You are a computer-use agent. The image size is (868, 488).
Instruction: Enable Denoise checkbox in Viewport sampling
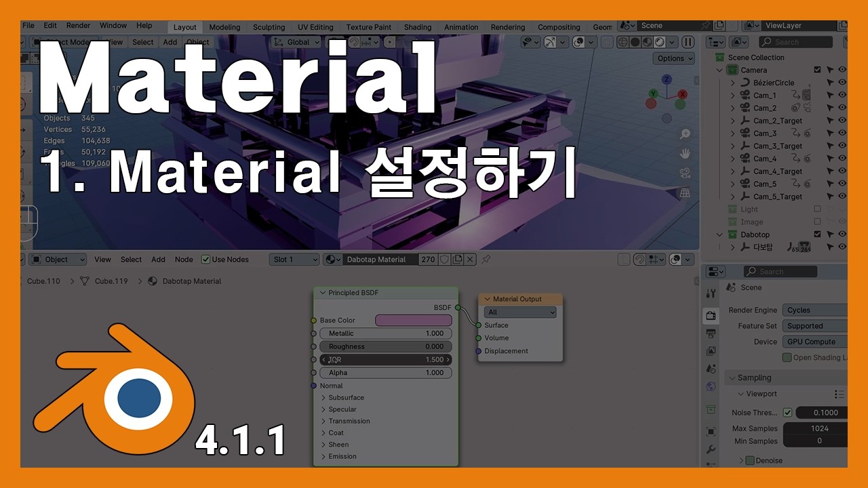click(x=750, y=460)
